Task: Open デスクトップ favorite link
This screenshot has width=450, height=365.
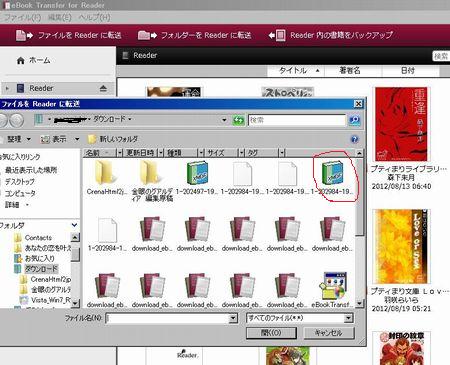Action: [x=20, y=182]
